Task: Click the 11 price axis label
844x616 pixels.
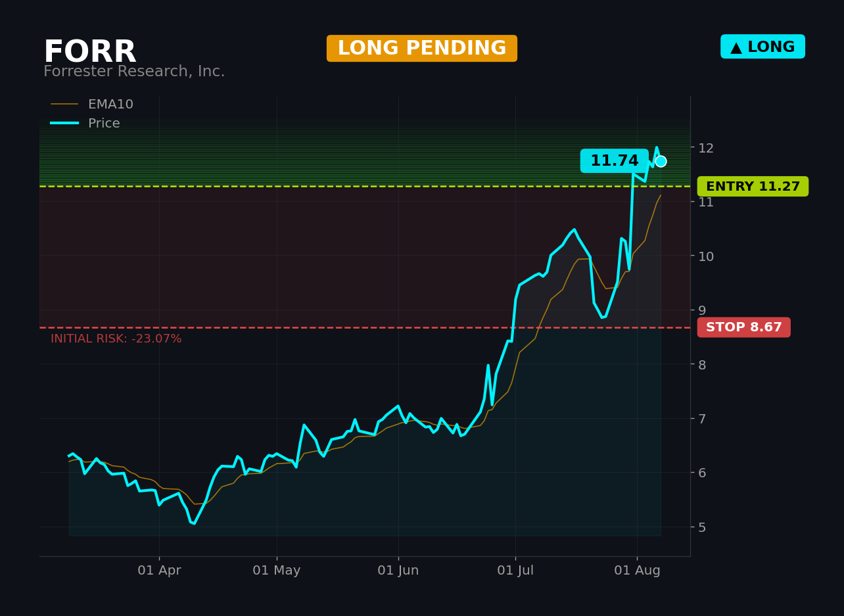Action: coord(706,202)
